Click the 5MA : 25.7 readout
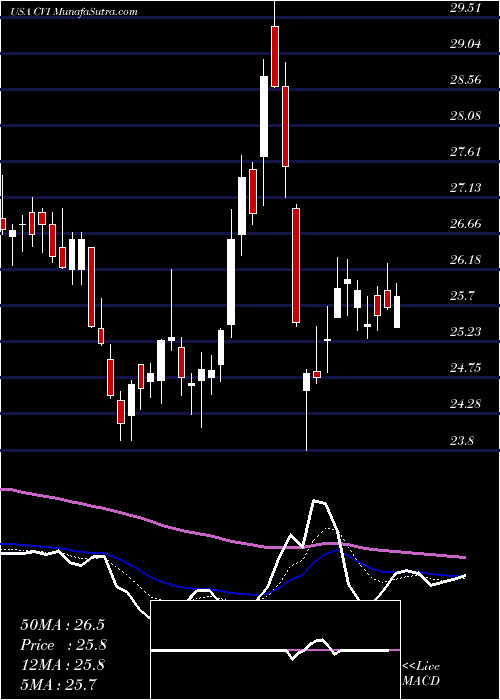This screenshot has width=500, height=700. (x=59, y=684)
